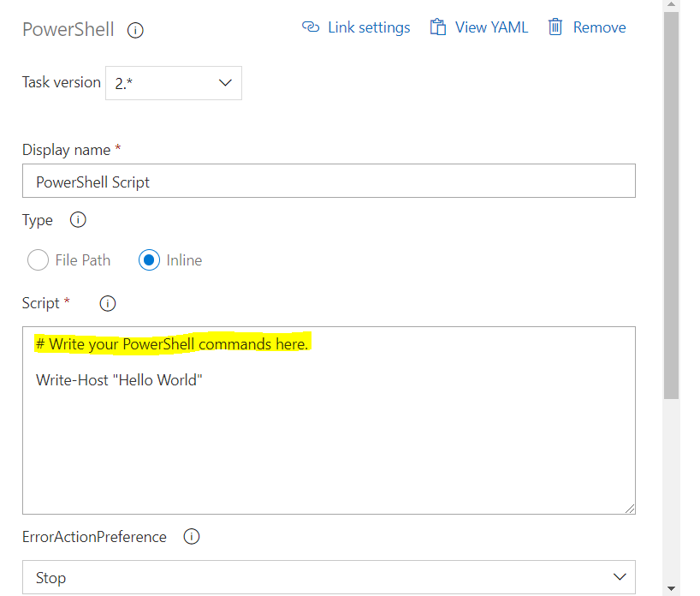Viewport: 700px width, 596px height.
Task: Click the Display name input field
Action: pyautogui.click(x=329, y=181)
